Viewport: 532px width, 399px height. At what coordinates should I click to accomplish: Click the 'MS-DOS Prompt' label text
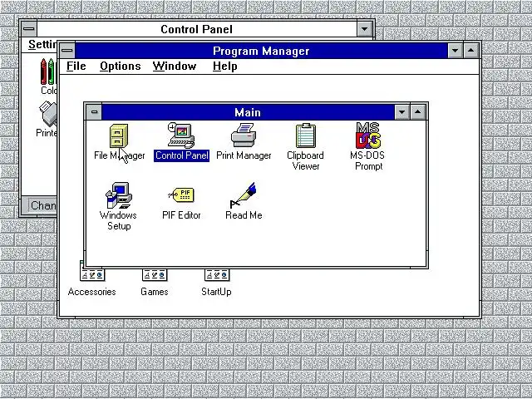tap(367, 160)
